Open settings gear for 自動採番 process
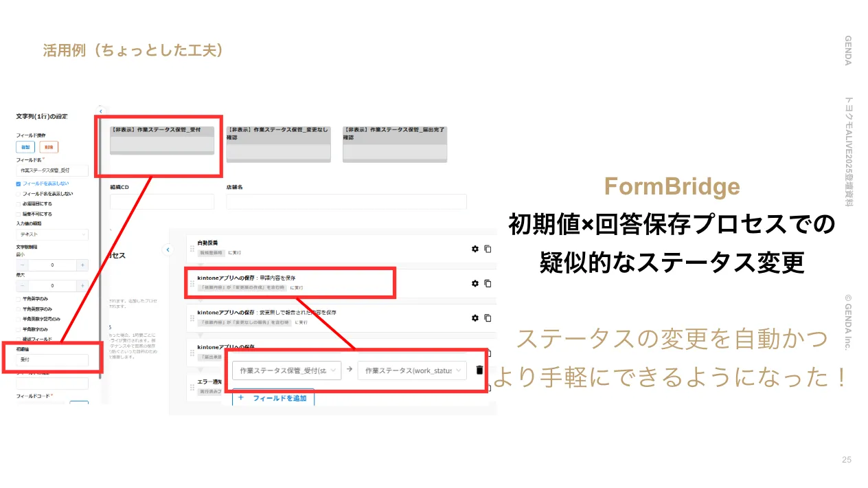The image size is (868, 488). click(x=475, y=249)
